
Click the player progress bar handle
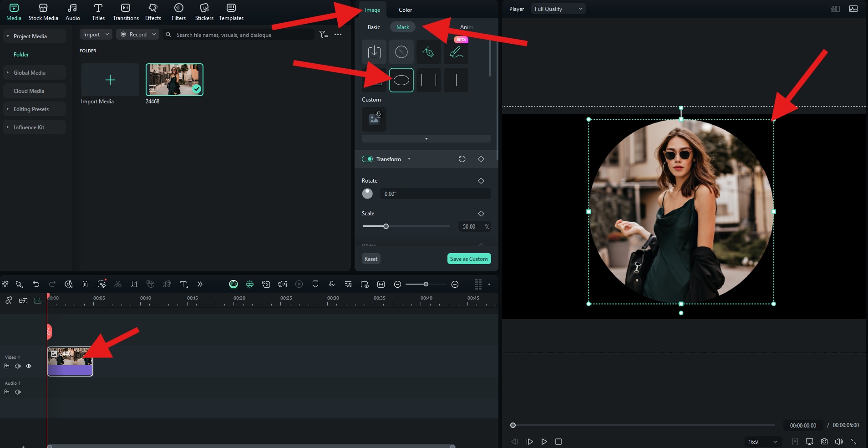(513, 425)
